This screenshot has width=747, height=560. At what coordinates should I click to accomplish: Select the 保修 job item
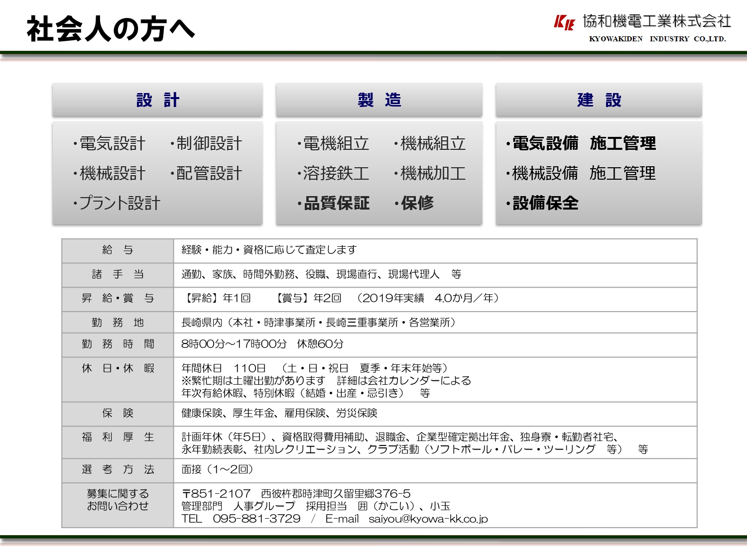tap(415, 203)
